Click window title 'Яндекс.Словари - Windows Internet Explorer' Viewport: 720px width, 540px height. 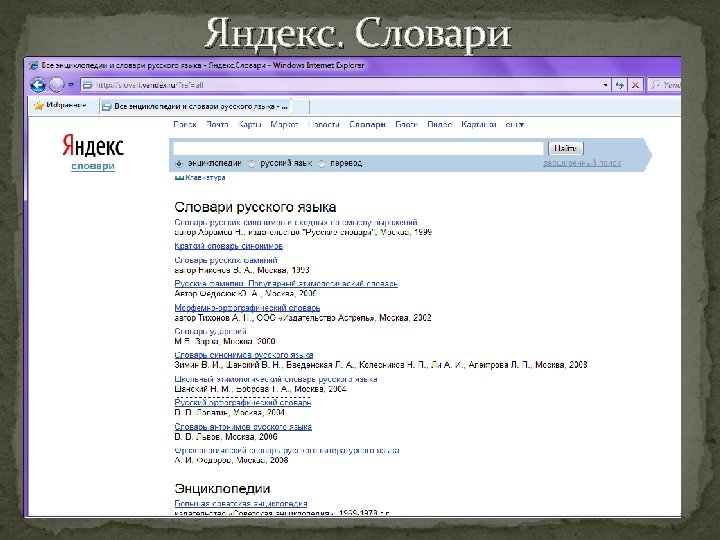click(x=286, y=65)
